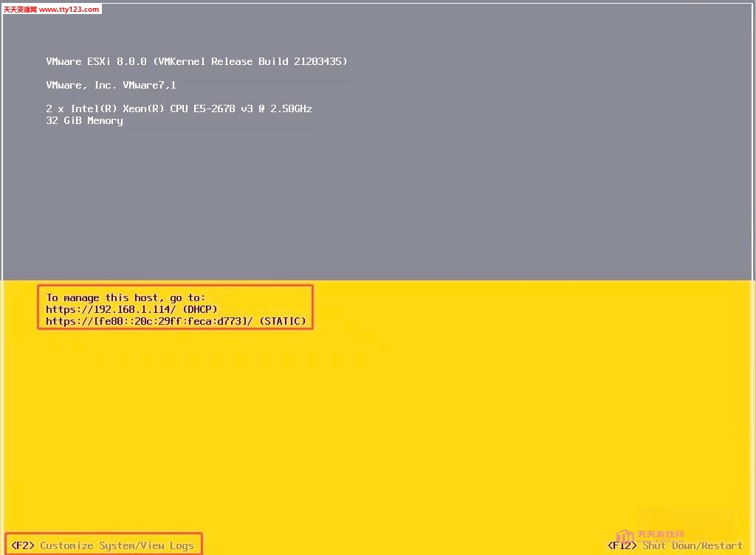The image size is (756, 555).
Task: Open the IPv6 fe80::20c:29ff:feca:d773 STATIC address
Action: 176,321
